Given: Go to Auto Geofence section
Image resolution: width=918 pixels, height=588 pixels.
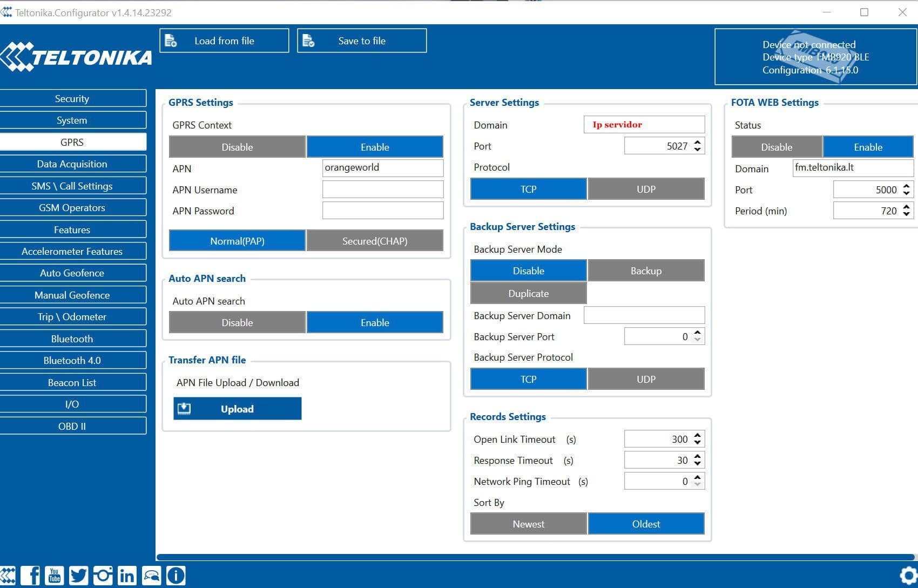Looking at the screenshot, I should [x=72, y=273].
